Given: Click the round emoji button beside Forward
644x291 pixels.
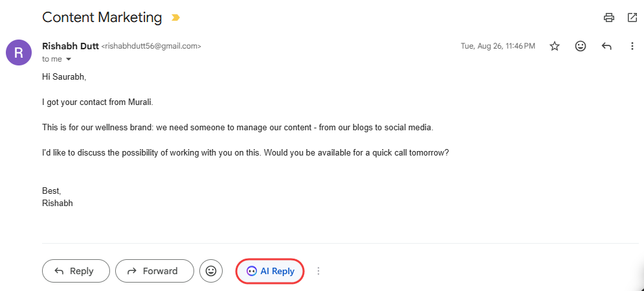Looking at the screenshot, I should point(211,271).
